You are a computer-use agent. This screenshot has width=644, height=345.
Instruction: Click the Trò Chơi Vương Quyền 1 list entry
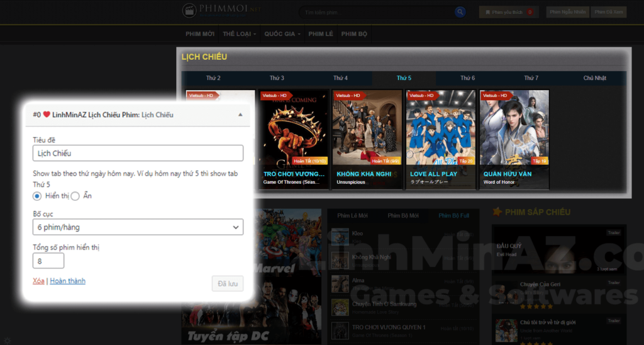coord(403,331)
